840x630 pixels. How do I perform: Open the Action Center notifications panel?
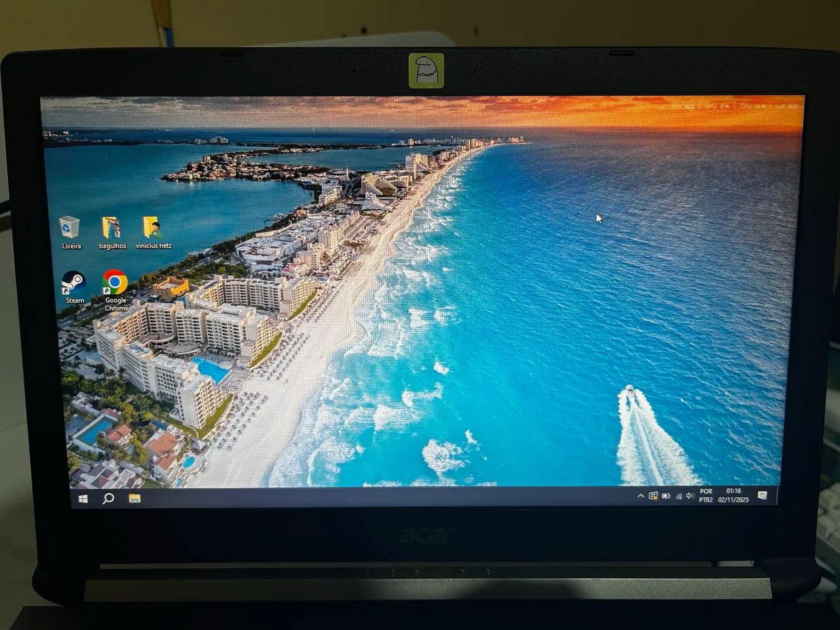pos(762,495)
